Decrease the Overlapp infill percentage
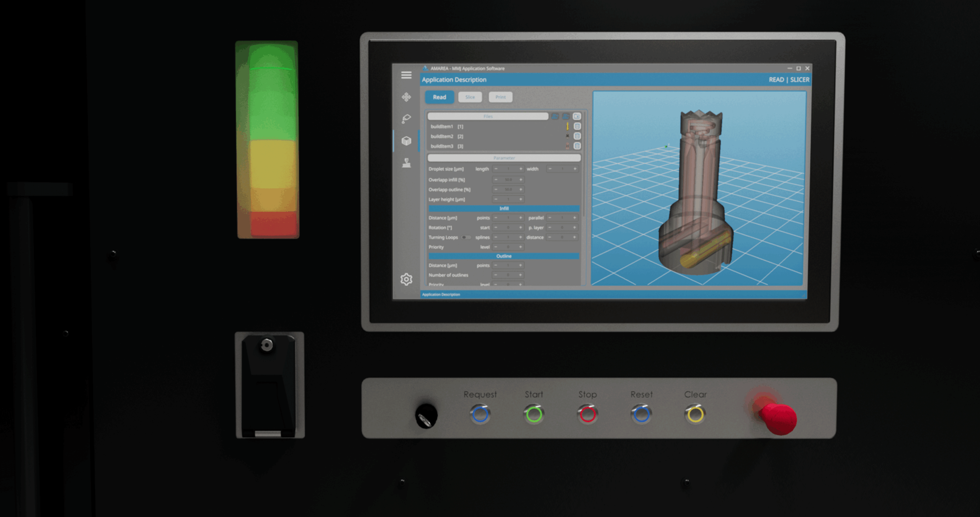Viewport: 980px width, 517px height. [x=496, y=180]
